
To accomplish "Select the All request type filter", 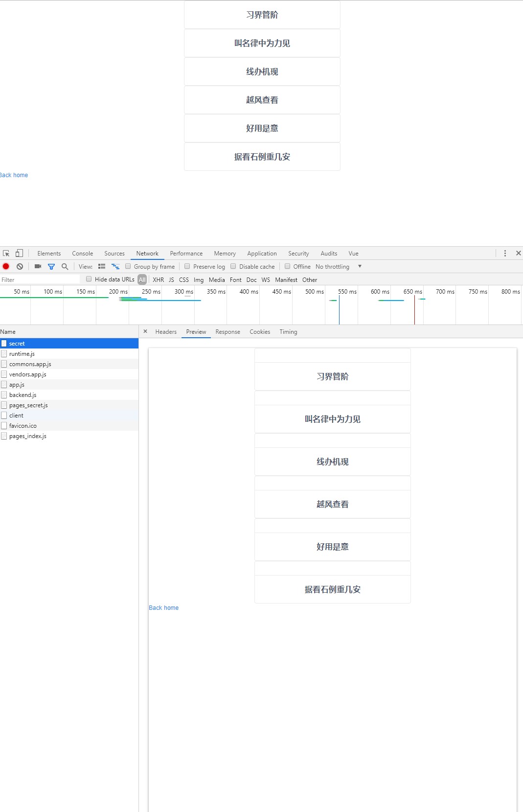I will [142, 280].
